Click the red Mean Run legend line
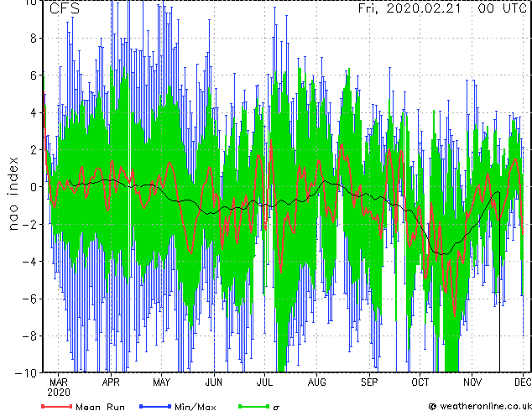Image resolution: width=532 pixels, height=411 pixels. (57, 406)
